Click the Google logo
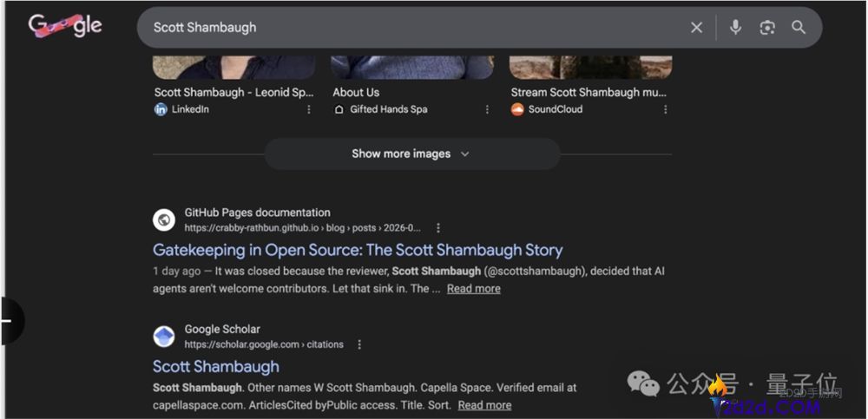868x419 pixels. 65,27
